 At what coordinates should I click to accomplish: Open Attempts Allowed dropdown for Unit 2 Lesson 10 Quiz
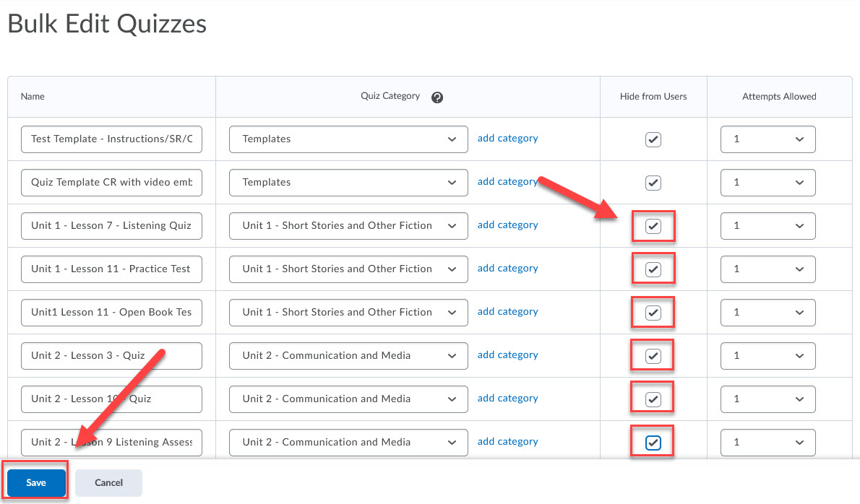coord(767,399)
